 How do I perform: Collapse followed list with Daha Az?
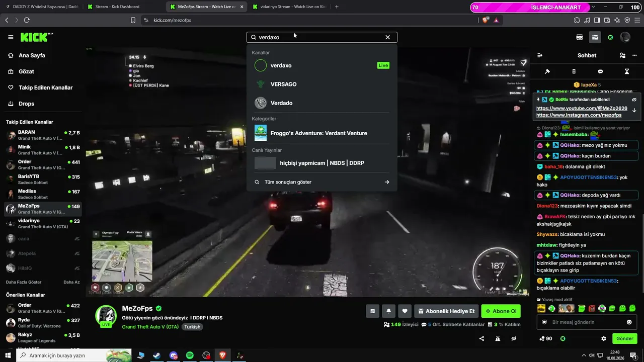[x=71, y=282]
